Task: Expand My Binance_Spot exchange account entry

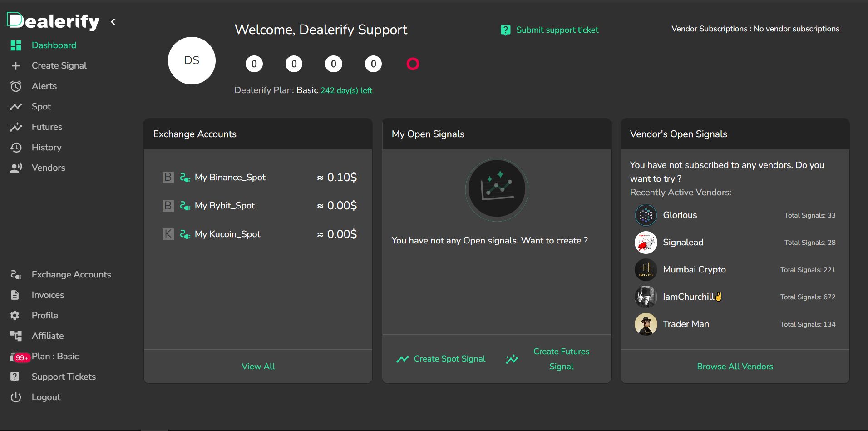Action: [230, 177]
